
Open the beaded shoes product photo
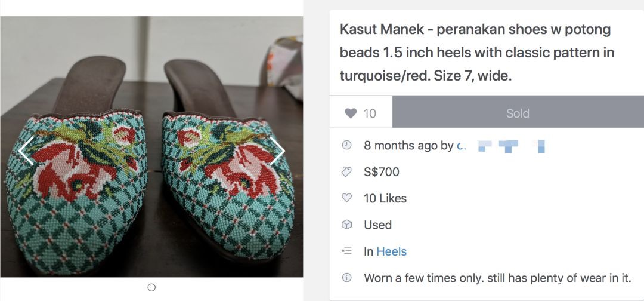point(151,179)
